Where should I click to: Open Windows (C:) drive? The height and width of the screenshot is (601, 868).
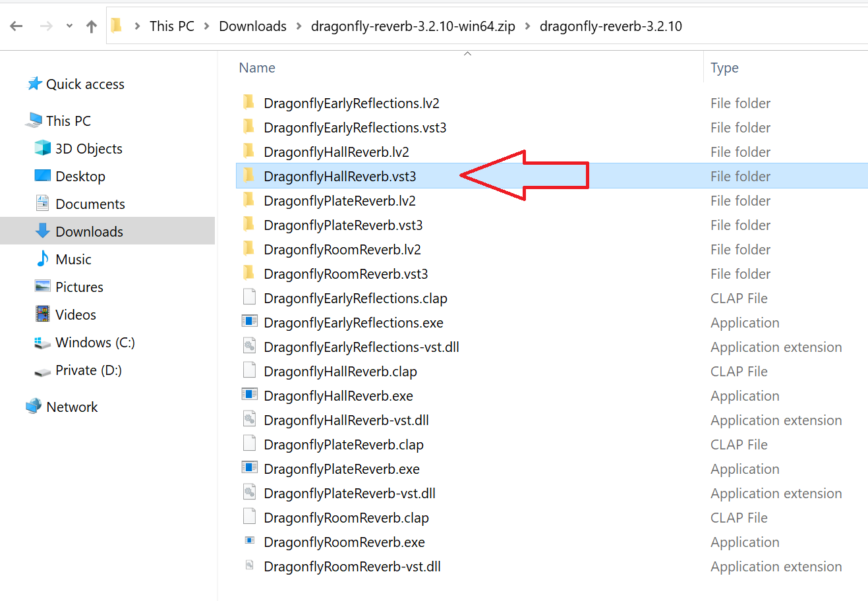click(95, 342)
